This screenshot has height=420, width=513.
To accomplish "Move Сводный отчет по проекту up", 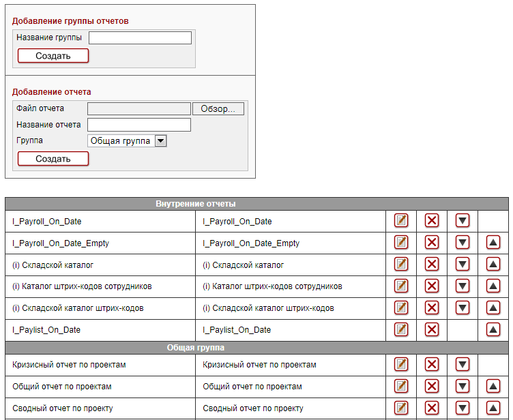I will point(493,408).
